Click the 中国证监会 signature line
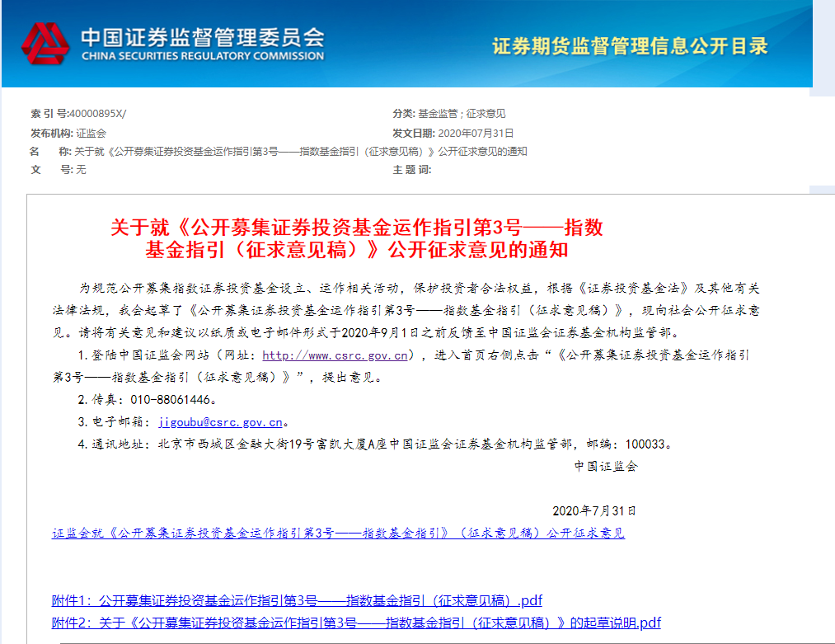835x644 pixels. pyautogui.click(x=606, y=466)
